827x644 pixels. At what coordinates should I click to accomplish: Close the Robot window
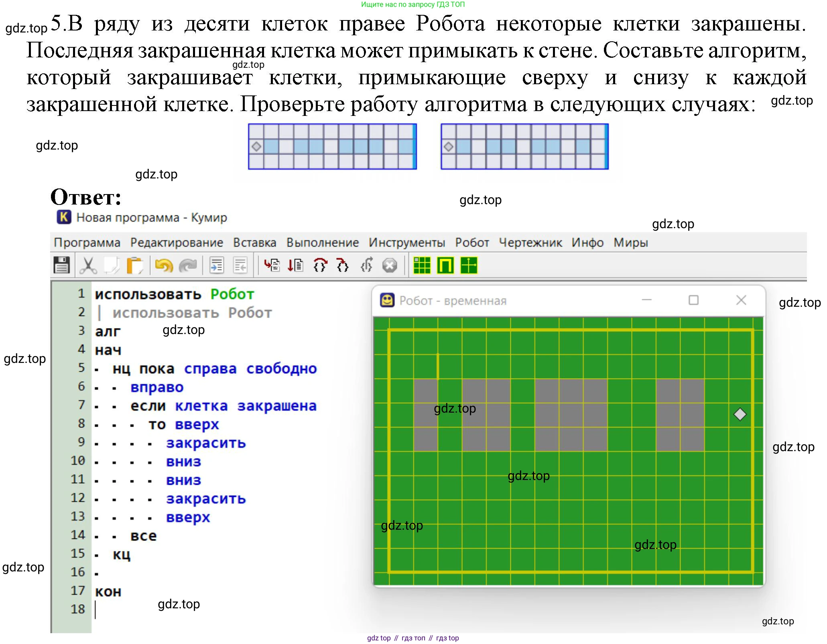coord(741,300)
